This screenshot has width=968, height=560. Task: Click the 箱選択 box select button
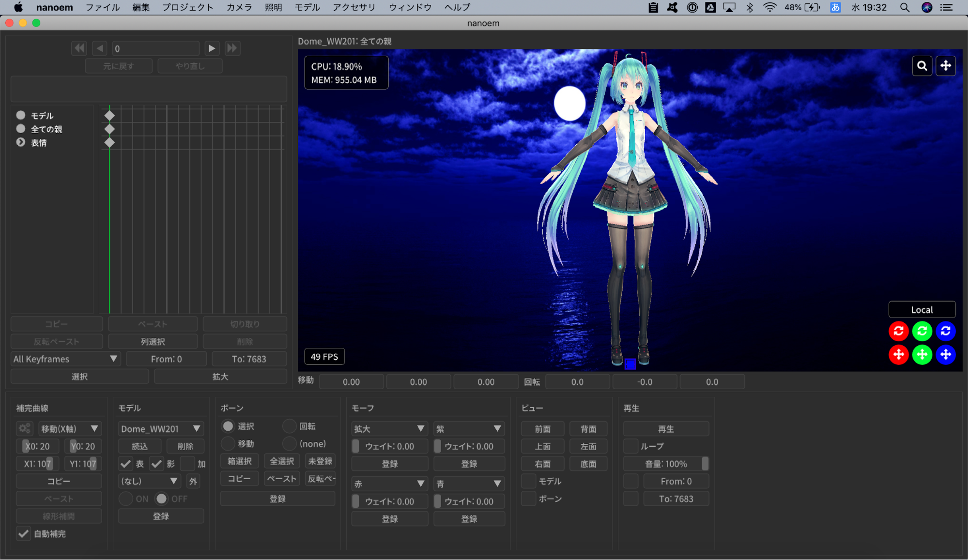[x=240, y=461]
